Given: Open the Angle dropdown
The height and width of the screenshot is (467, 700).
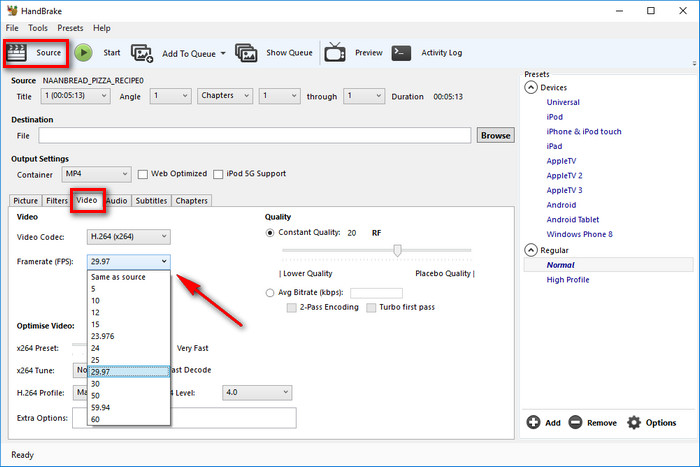Looking at the screenshot, I should [x=171, y=96].
